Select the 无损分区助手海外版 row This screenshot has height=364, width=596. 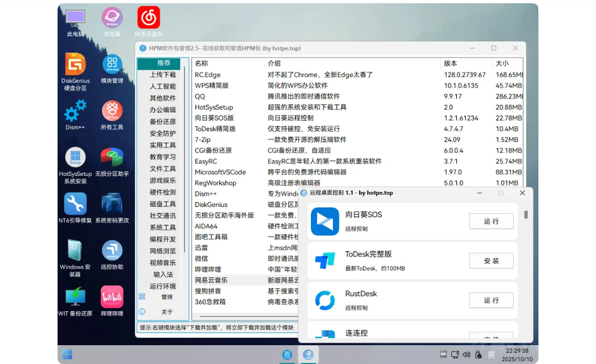click(245, 216)
